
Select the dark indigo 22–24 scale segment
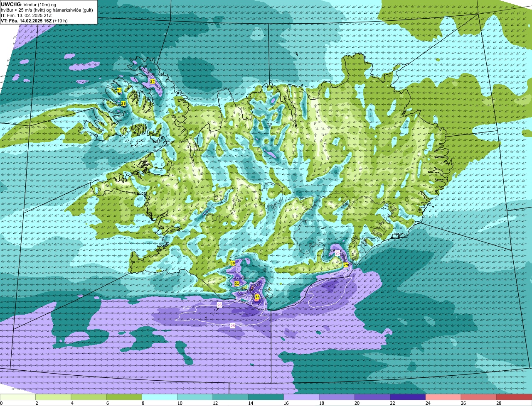point(408,397)
